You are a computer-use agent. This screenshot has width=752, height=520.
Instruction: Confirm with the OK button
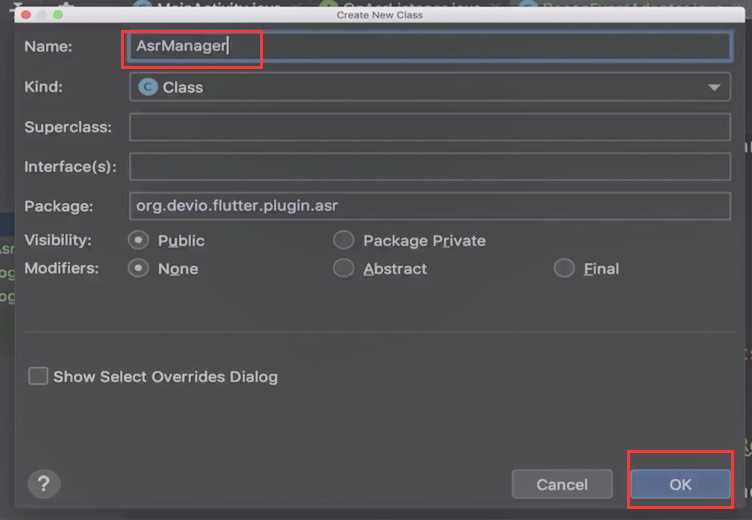[680, 484]
